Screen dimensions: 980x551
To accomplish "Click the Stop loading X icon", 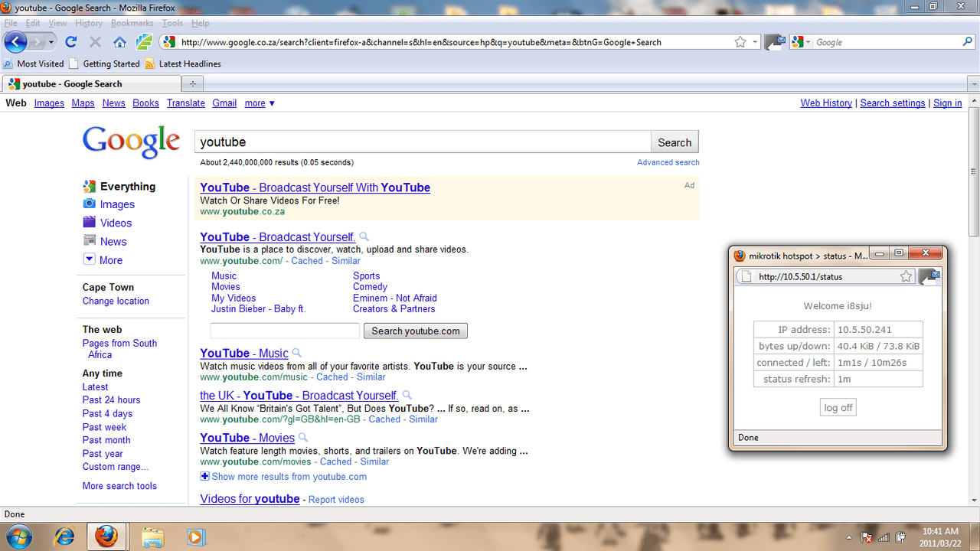I will point(95,42).
